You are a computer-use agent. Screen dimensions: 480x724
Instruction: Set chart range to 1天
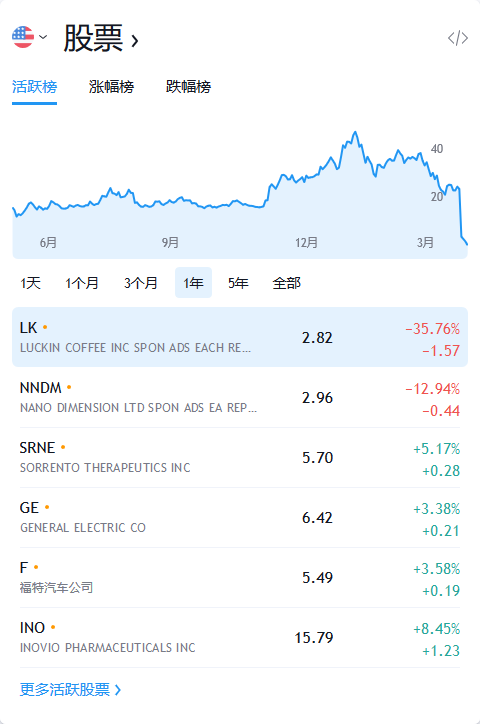pyautogui.click(x=30, y=283)
